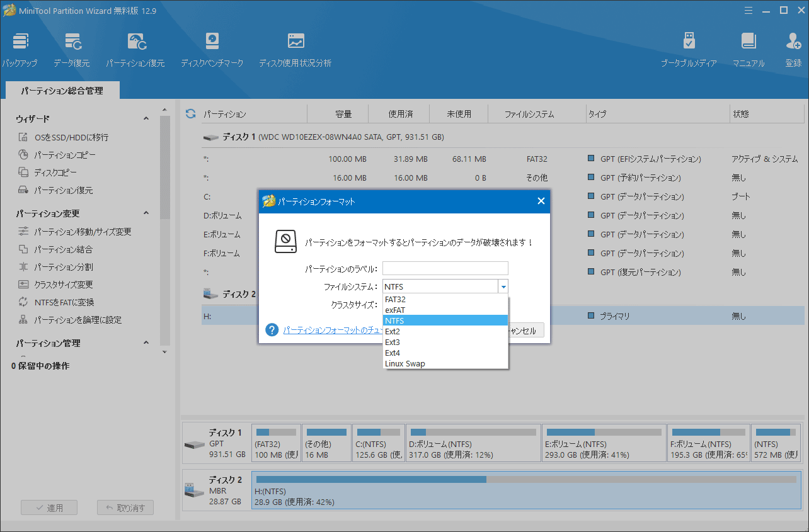Image resolution: width=809 pixels, height=532 pixels.
Task: Select the H:(NTFS) block on ディスク 2
Action: point(526,490)
